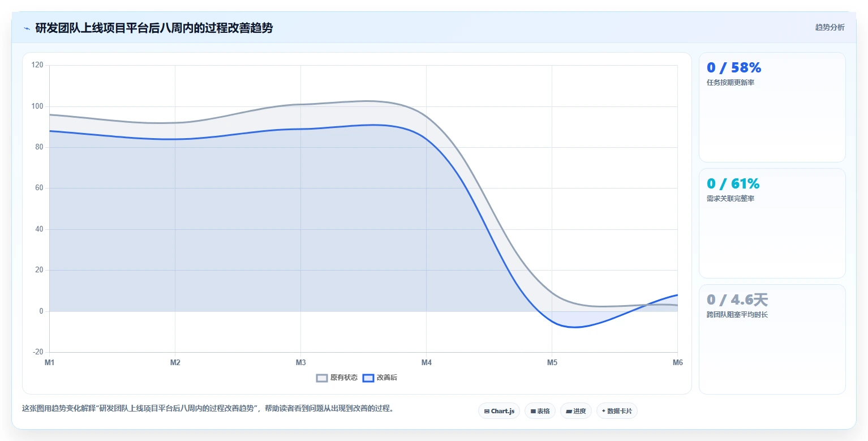Click the Chart.js chip icon
Image resolution: width=868 pixels, height=441 pixels.
click(487, 412)
